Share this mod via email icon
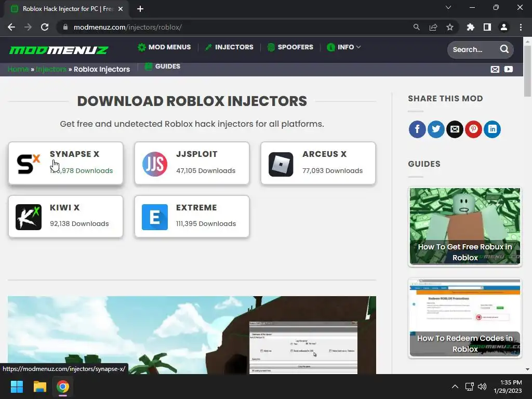Viewport: 532px width, 399px height. click(x=455, y=129)
